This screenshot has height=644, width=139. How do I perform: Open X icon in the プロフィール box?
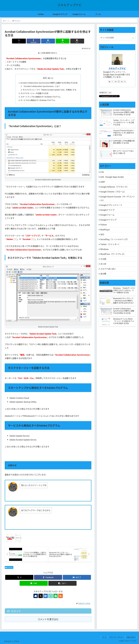(112, 82)
